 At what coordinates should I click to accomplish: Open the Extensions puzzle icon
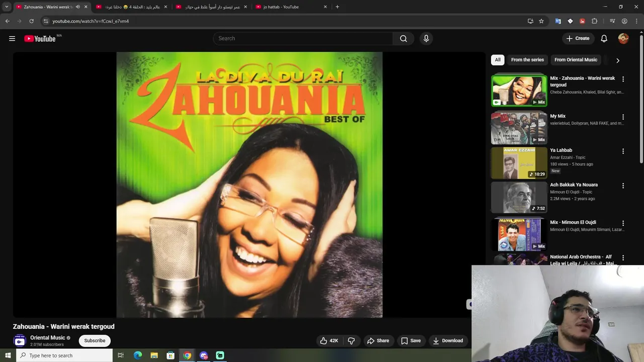[594, 21]
